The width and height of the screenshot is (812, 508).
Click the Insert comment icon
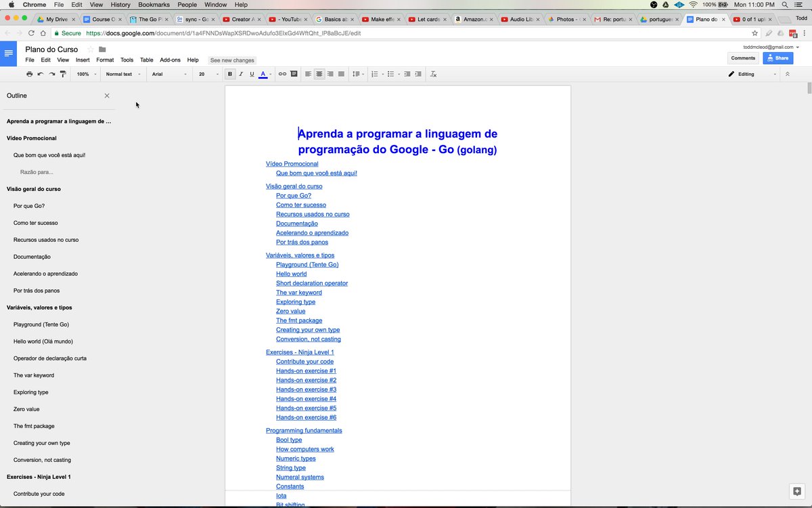294,74
